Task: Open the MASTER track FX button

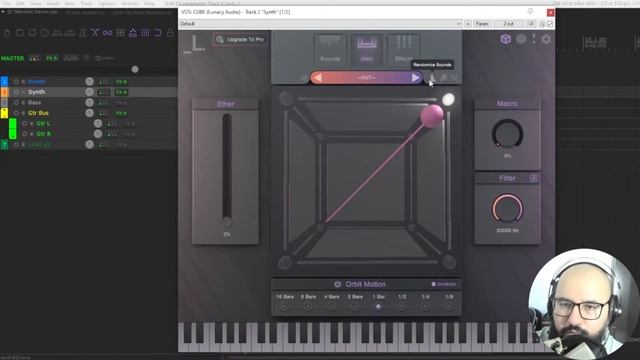Action: click(x=51, y=58)
